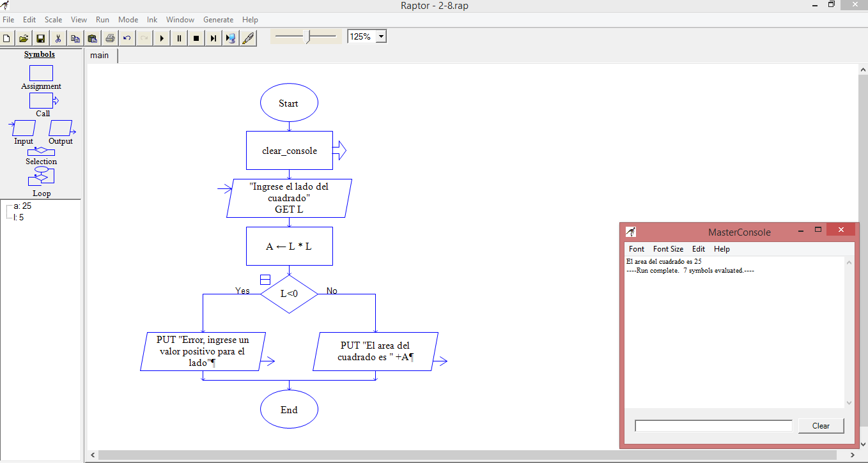Click the MasterConsole scrollbar down arrow
The height and width of the screenshot is (463, 868).
849,402
